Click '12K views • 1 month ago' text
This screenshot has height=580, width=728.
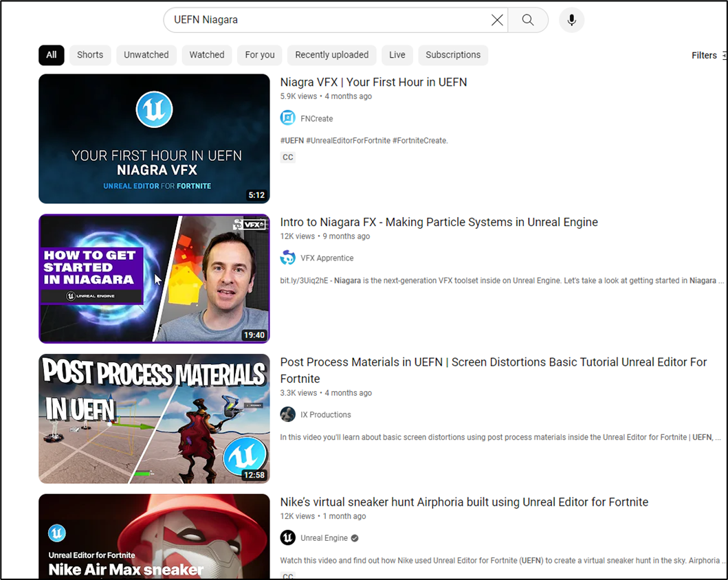pos(323,516)
